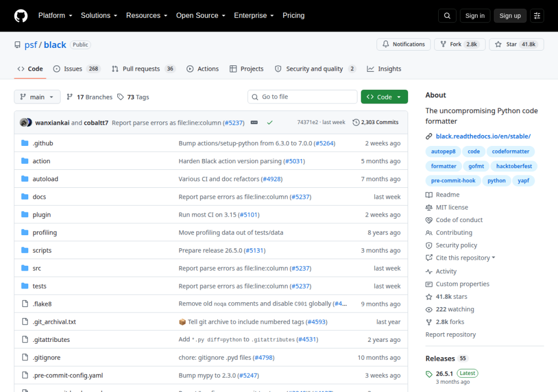Open the 26.5.1 latest release link
The image size is (558, 392).
tap(445, 374)
